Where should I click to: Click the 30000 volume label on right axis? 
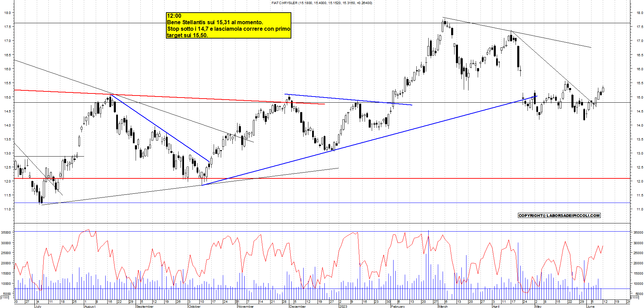(639, 243)
